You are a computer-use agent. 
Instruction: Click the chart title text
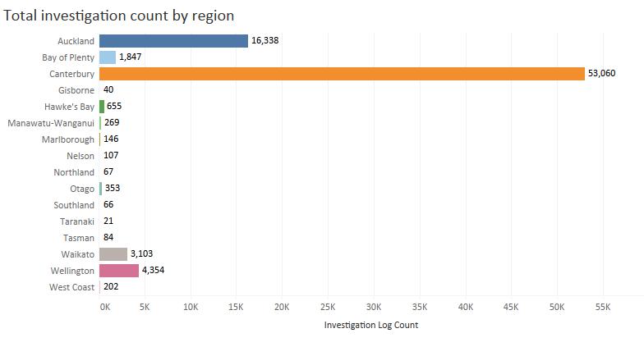(x=119, y=16)
